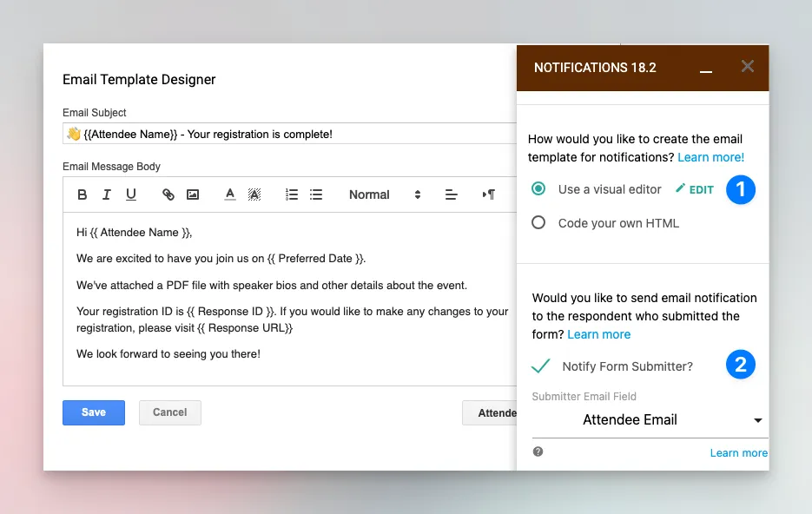812x514 pixels.
Task: Open the Learn more link about notifications
Action: (x=710, y=157)
